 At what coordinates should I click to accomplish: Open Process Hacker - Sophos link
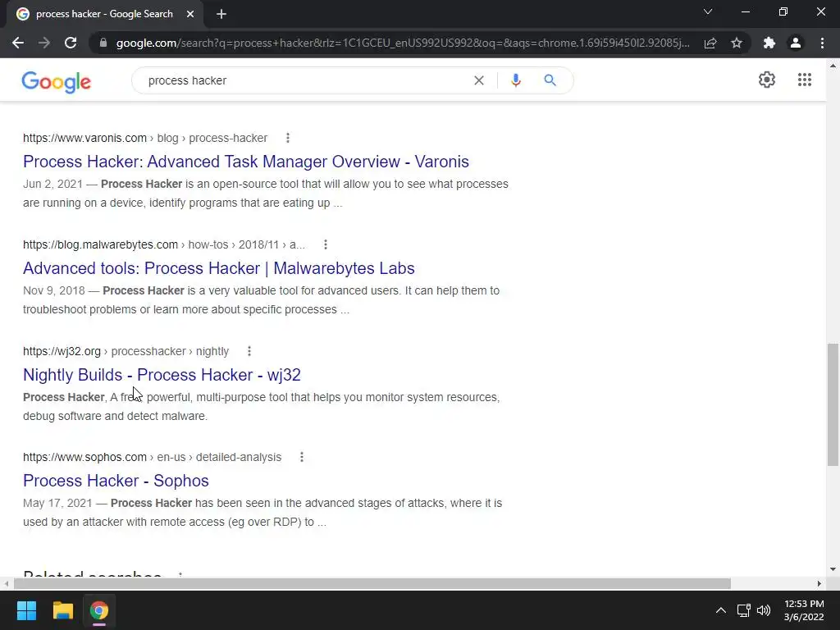tap(116, 481)
